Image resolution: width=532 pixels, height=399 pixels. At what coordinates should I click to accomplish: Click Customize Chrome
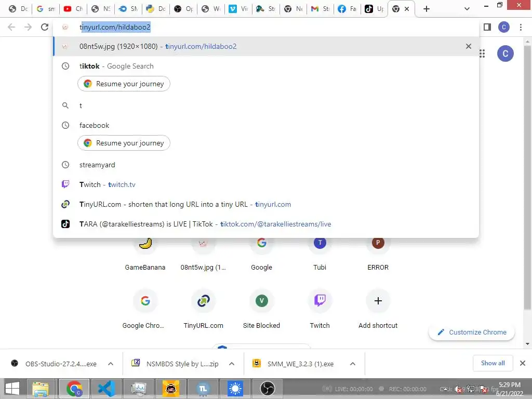(x=472, y=332)
